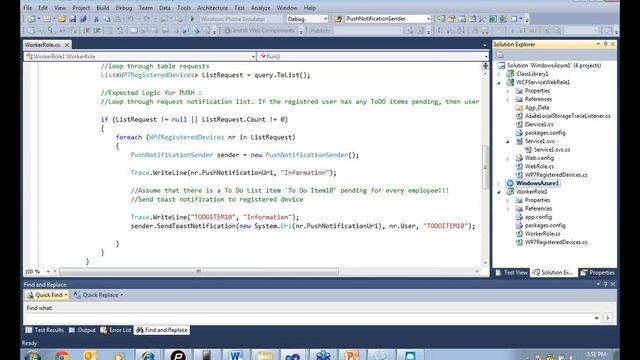Click the Find in Files icon beside PushNotificationSender box
Viewport: 640px width, 360px height.
[338, 19]
